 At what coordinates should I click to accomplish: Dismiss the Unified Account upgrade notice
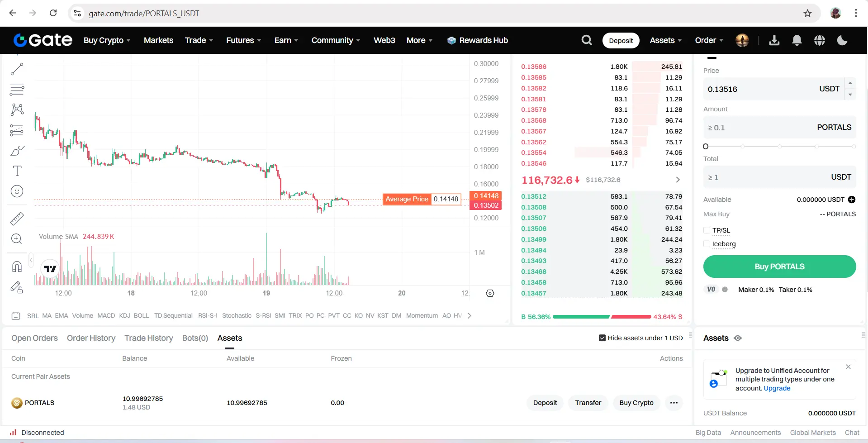pyautogui.click(x=848, y=367)
